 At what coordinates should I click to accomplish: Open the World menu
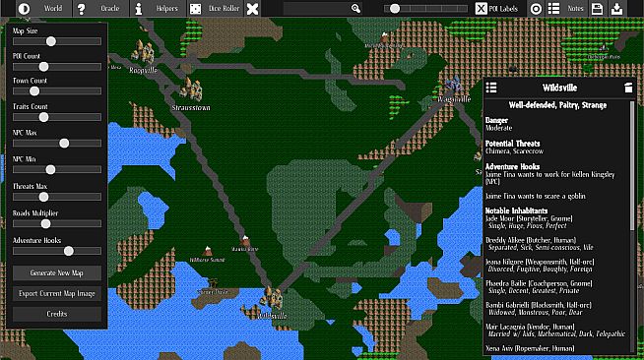pyautogui.click(x=53, y=8)
